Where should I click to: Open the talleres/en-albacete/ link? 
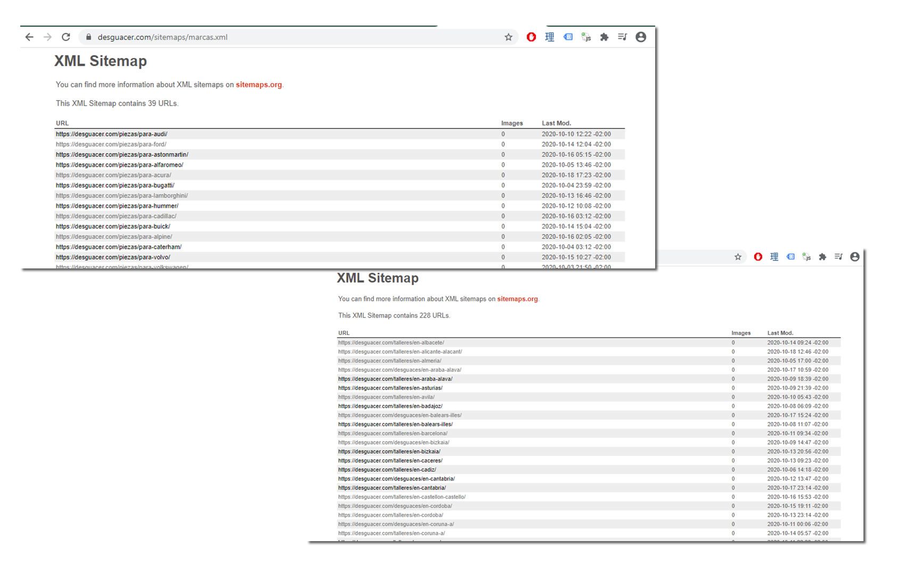tap(391, 342)
